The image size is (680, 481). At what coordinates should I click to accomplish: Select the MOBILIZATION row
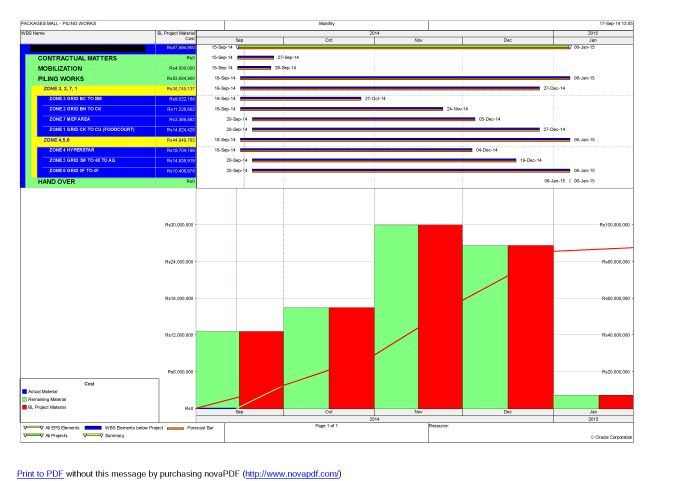(x=111, y=69)
